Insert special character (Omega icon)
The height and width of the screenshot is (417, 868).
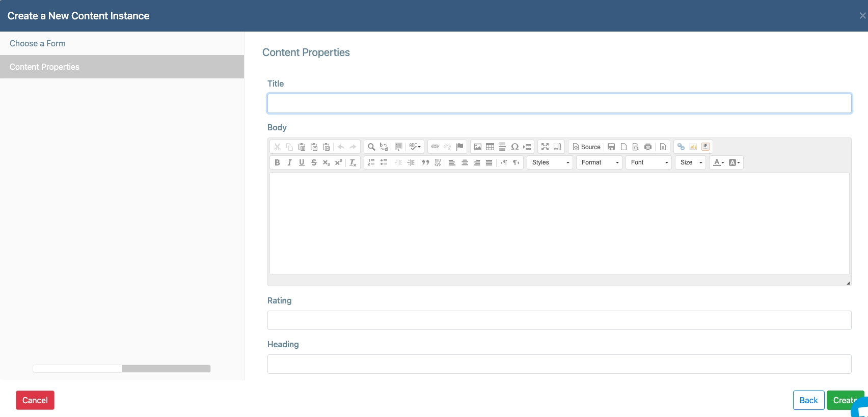pos(514,147)
